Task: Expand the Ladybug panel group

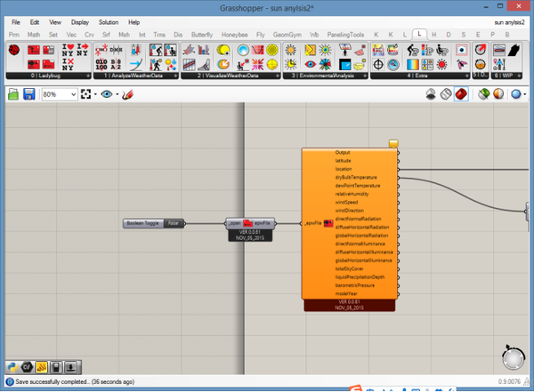Action: click(x=45, y=76)
